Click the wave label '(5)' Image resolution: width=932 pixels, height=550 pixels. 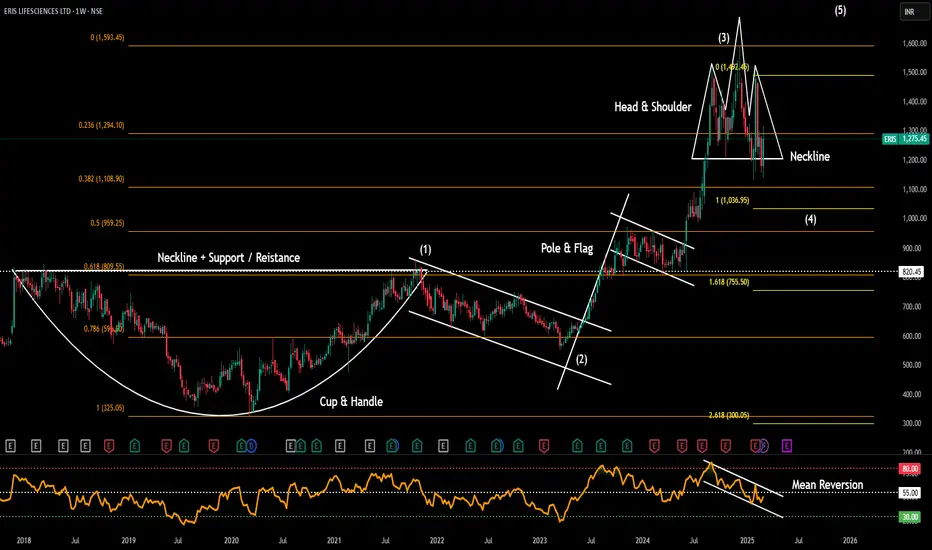coord(840,10)
